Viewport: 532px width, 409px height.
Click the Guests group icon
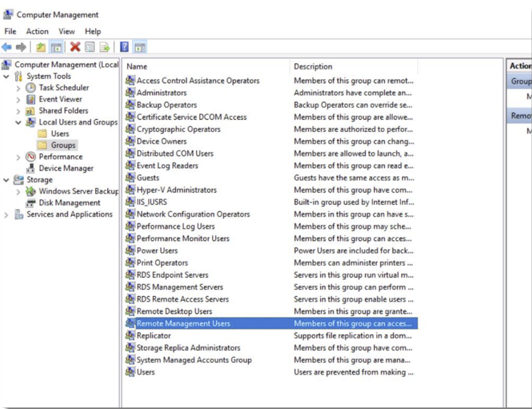pos(130,178)
